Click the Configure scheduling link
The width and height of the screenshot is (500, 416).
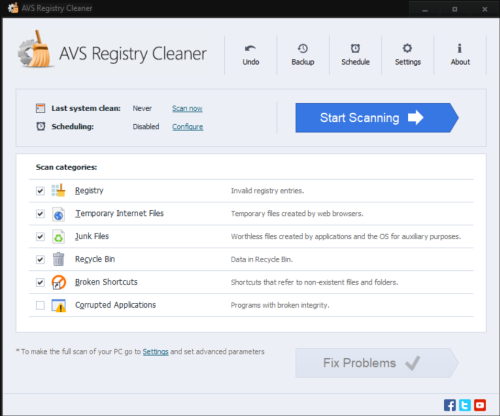188,127
